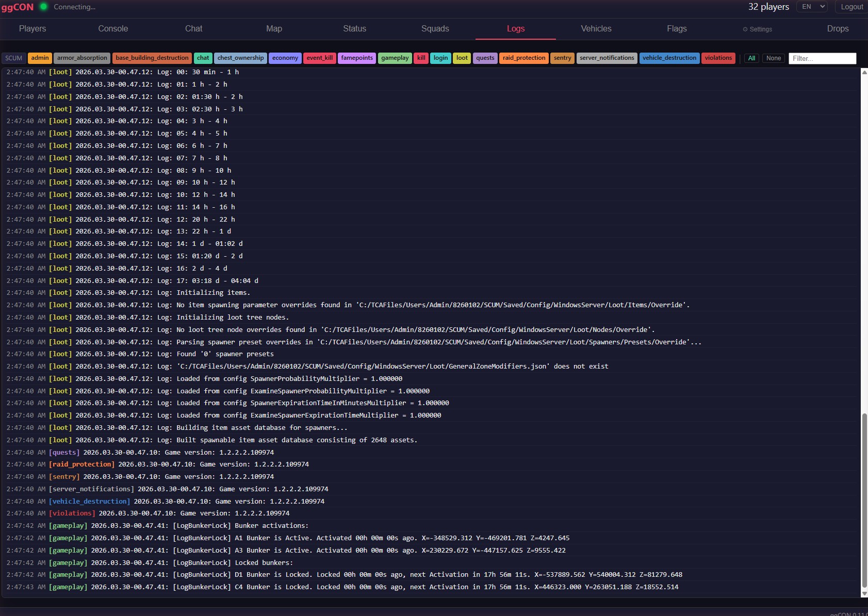Click the 'Bunker activations:' log line
The width and height of the screenshot is (868, 616).
point(431,526)
